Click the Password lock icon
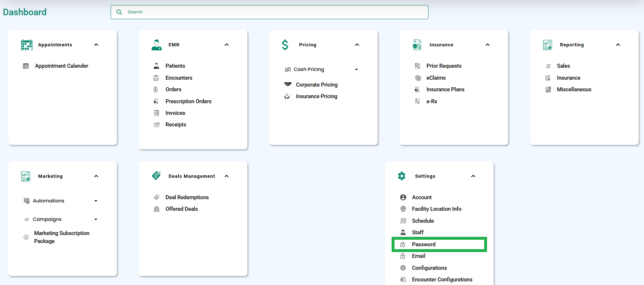 pos(403,244)
